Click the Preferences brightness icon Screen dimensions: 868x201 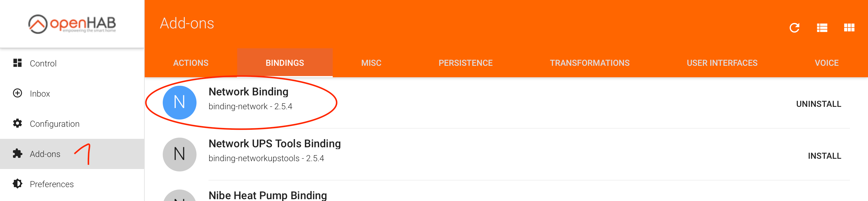(x=17, y=184)
